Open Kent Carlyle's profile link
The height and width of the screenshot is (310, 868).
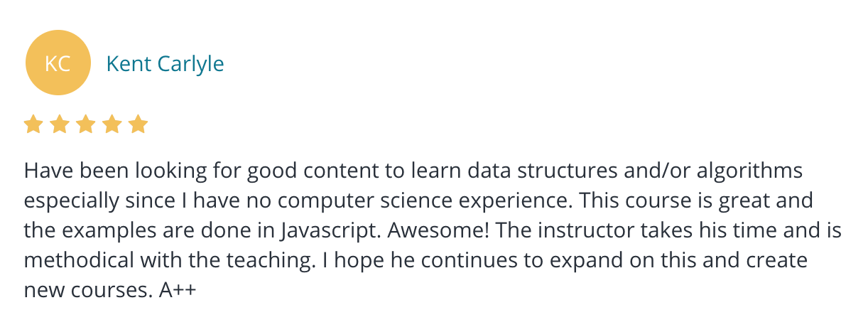[x=165, y=64]
